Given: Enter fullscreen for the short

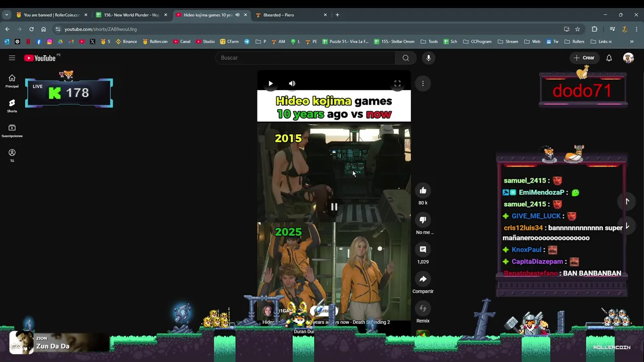Looking at the screenshot, I should click(x=397, y=83).
